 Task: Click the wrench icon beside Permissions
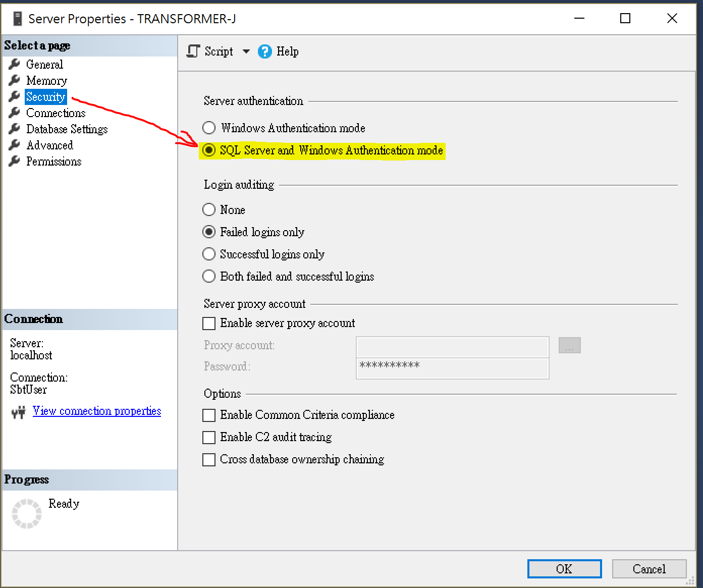pos(15,161)
